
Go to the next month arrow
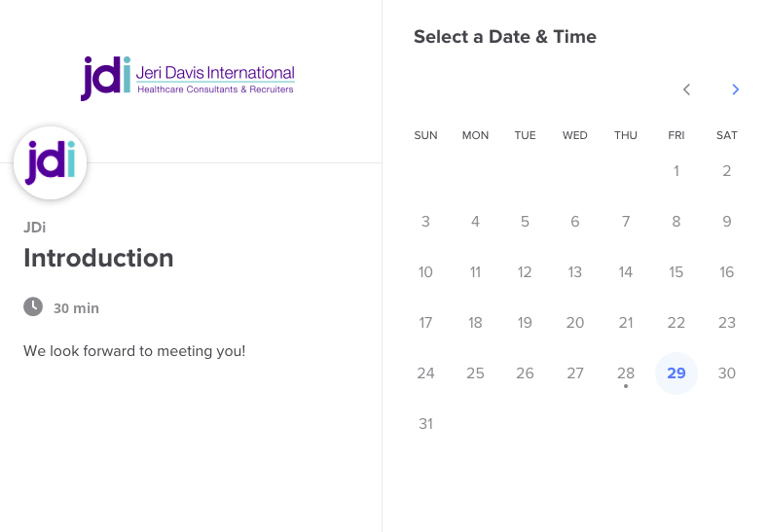pyautogui.click(x=736, y=89)
